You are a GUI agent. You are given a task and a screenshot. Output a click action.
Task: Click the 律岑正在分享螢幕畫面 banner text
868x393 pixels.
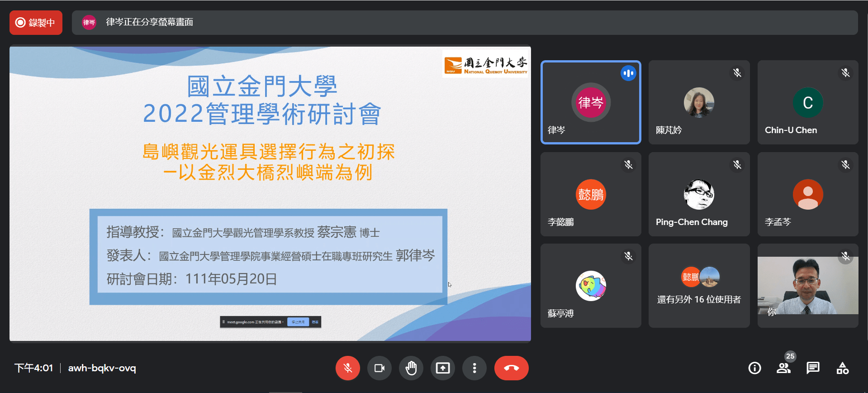pyautogui.click(x=150, y=22)
